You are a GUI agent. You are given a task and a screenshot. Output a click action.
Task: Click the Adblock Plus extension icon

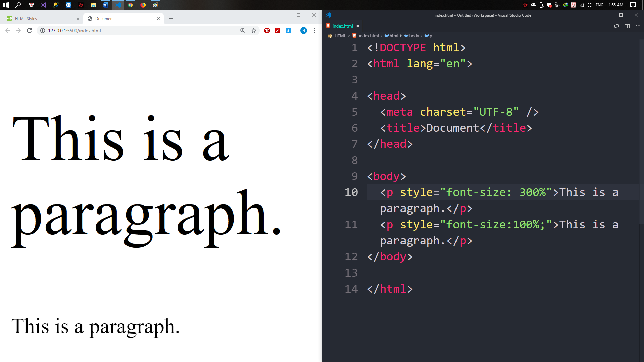(267, 31)
